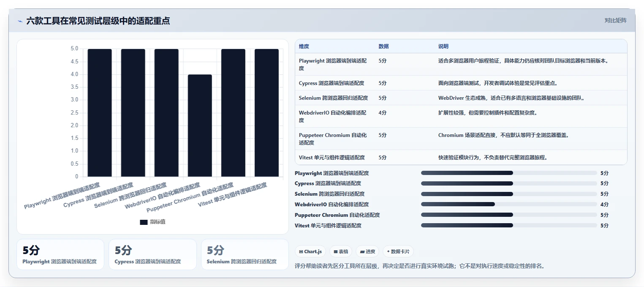The image size is (644, 287).
Task: Click the Vitest progress bar
Action: pyautogui.click(x=509, y=225)
